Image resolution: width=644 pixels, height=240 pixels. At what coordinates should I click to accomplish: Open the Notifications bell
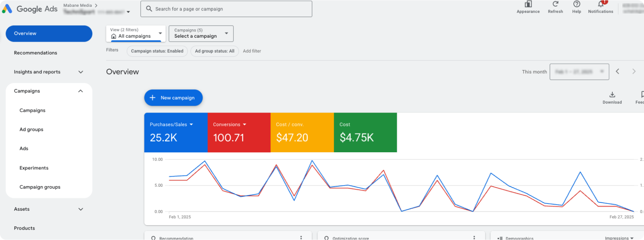601,4
